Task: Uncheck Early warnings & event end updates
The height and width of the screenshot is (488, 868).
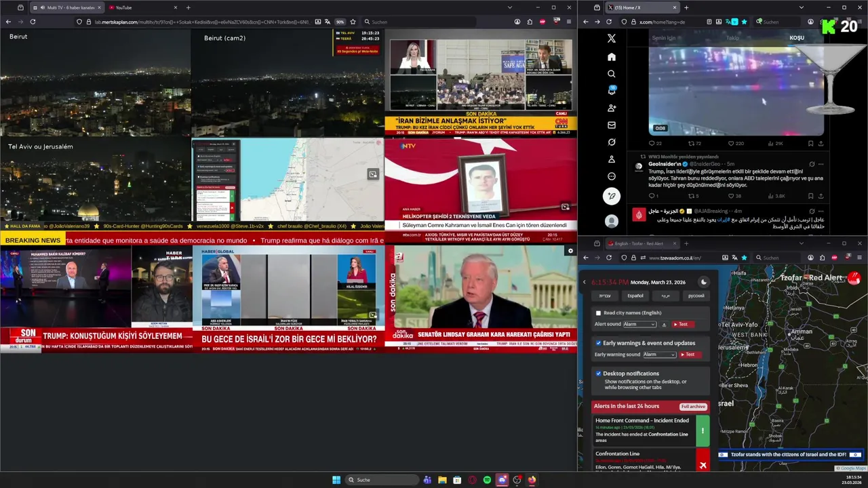Action: click(598, 343)
